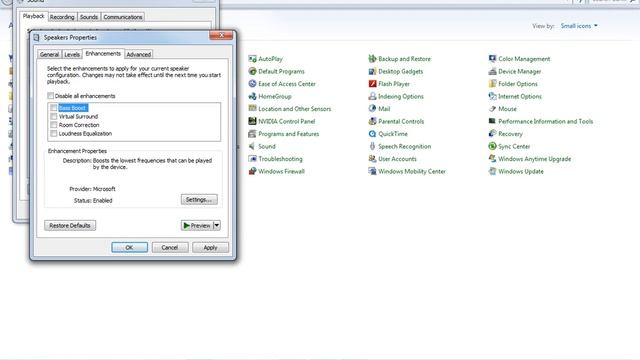
Task: Open Recording tab in Sound window
Action: pos(62,17)
